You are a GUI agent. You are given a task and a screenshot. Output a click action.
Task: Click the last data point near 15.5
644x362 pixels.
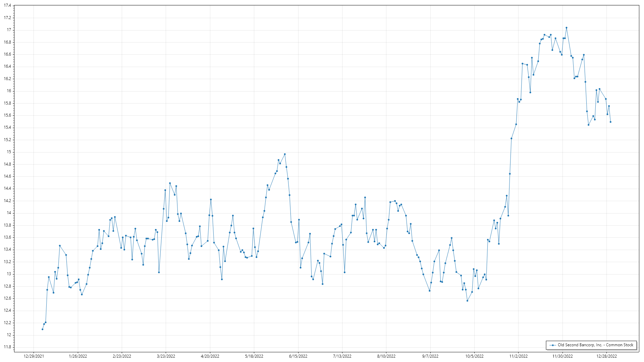[610, 122]
